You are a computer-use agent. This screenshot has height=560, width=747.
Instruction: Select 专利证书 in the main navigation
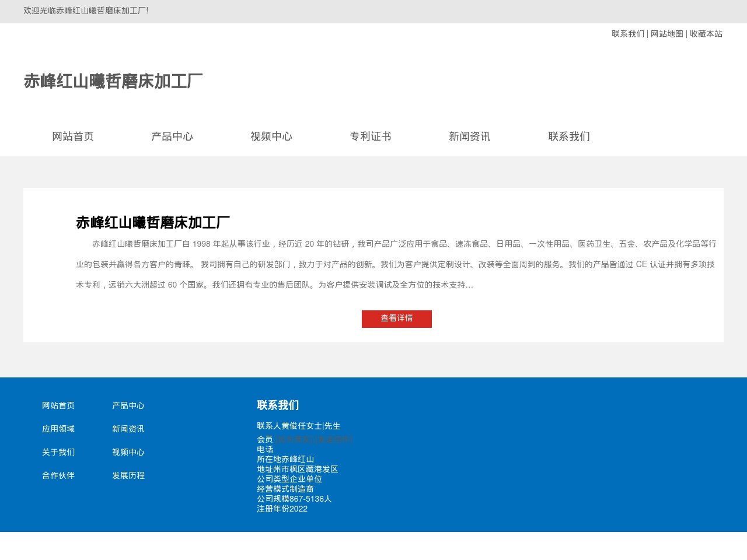(x=371, y=136)
